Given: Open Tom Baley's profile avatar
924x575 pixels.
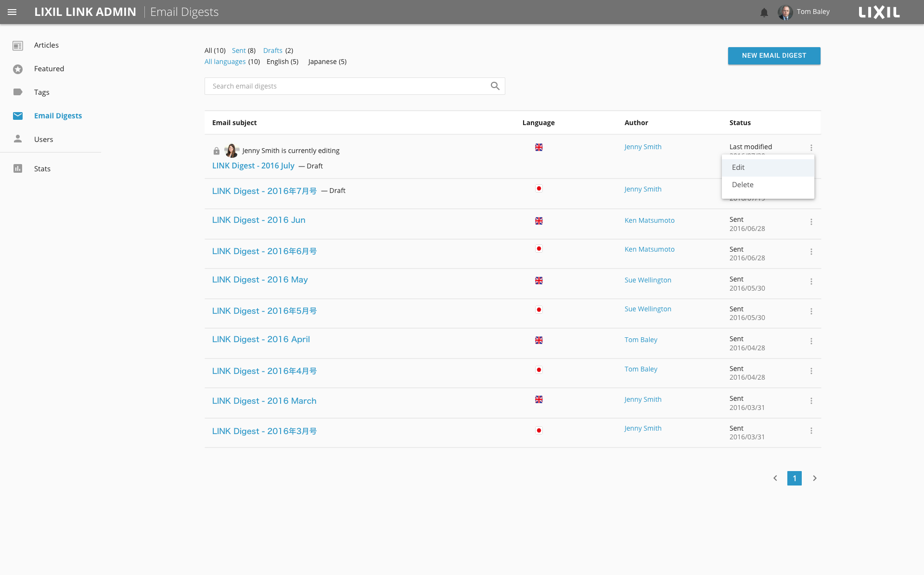Looking at the screenshot, I should (785, 12).
